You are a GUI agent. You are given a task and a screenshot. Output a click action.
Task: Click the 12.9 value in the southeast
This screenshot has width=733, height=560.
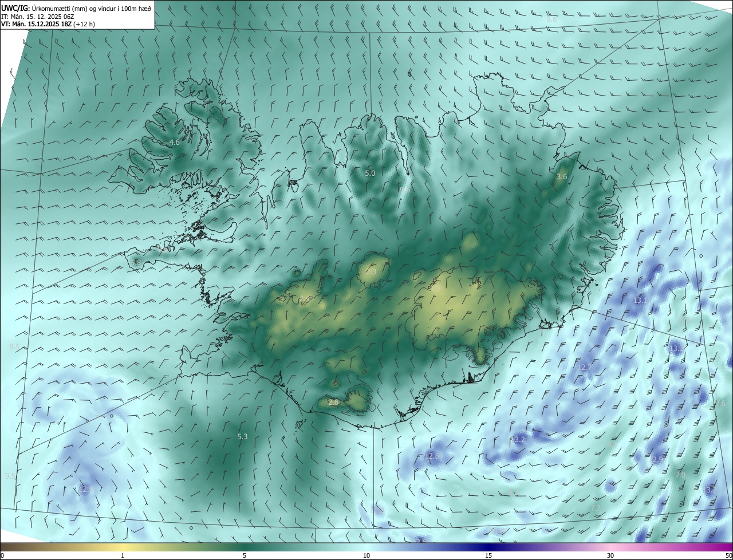pyautogui.click(x=656, y=459)
